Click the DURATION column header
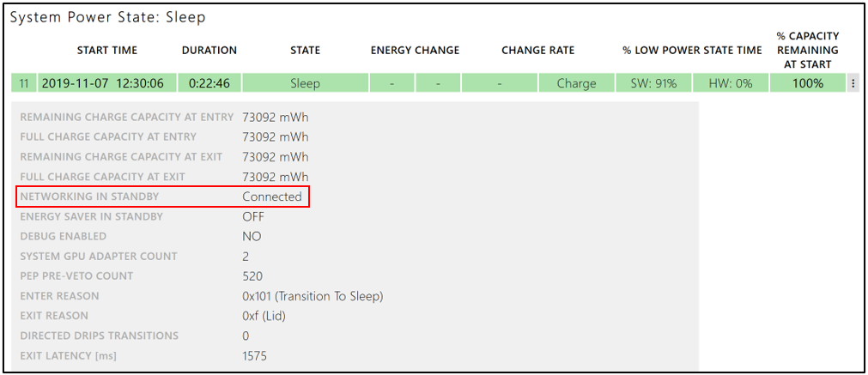This screenshot has width=868, height=375. point(209,51)
